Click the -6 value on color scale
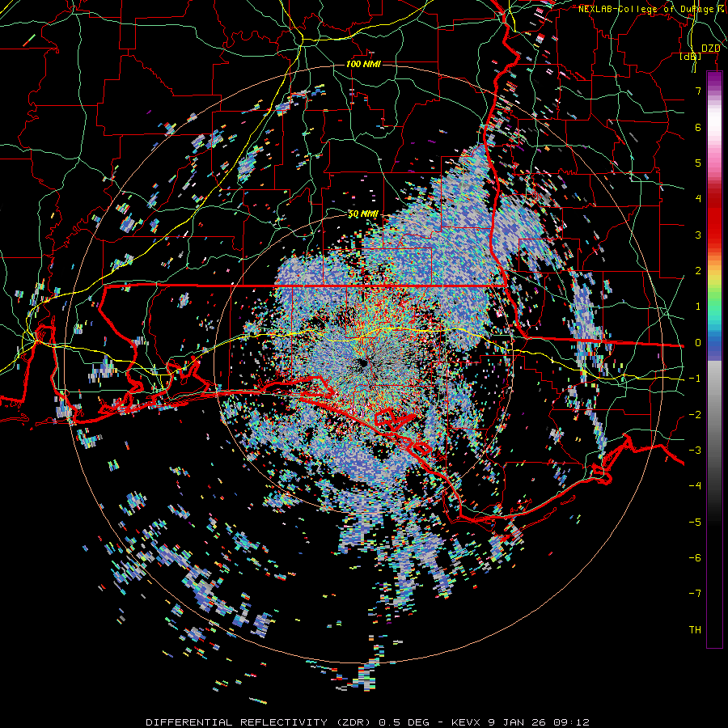 pos(695,558)
